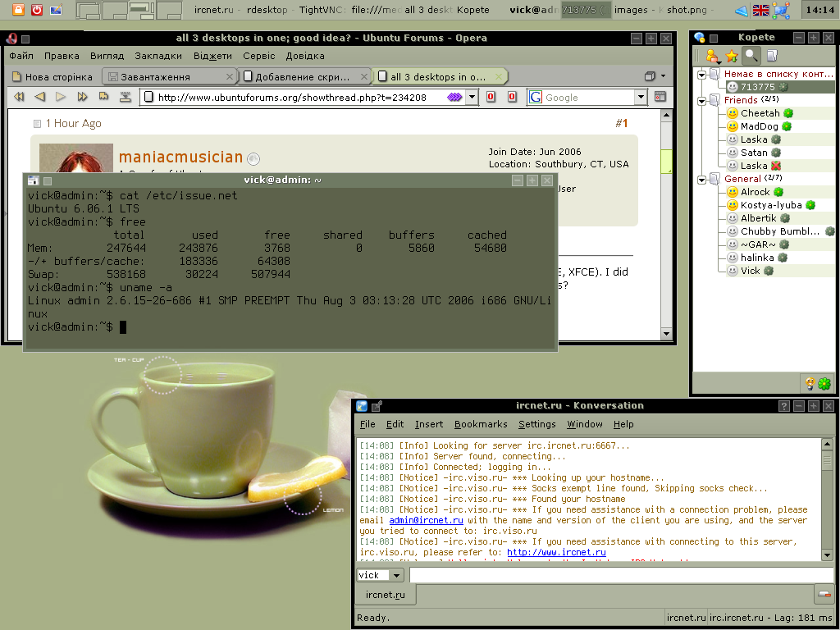The image size is (840, 630).
Task: Click the blue paper-plane tray icon
Action: click(x=742, y=10)
